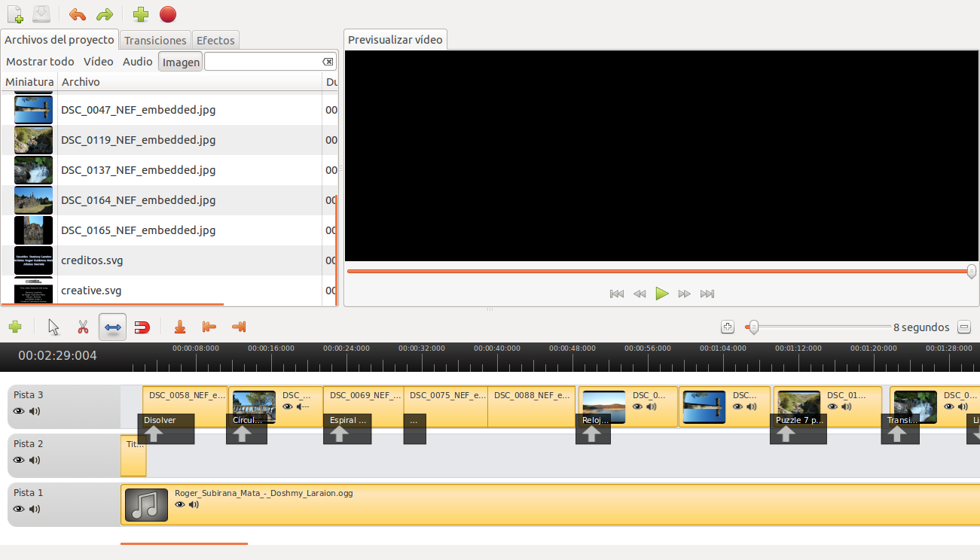
Task: Toggle visibility eye on Pista 2
Action: [17, 460]
